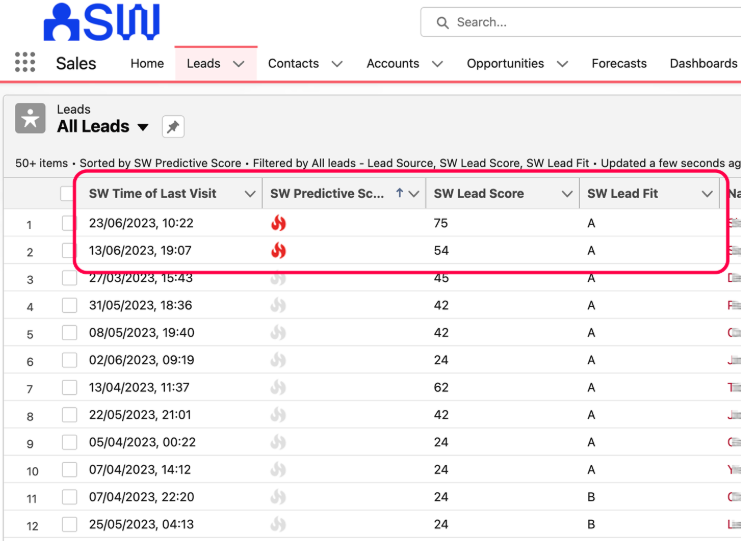Click Lead Fit B in 25/05/2023 row

click(591, 524)
